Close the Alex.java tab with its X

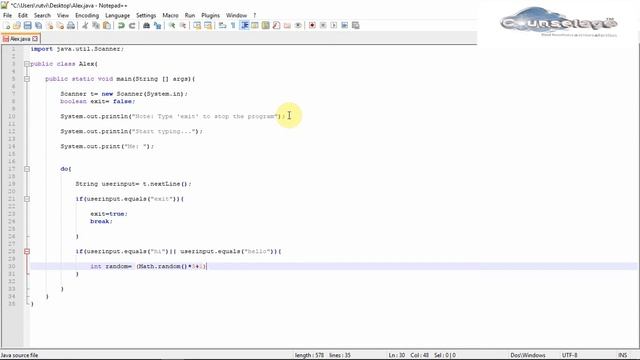pos(35,39)
